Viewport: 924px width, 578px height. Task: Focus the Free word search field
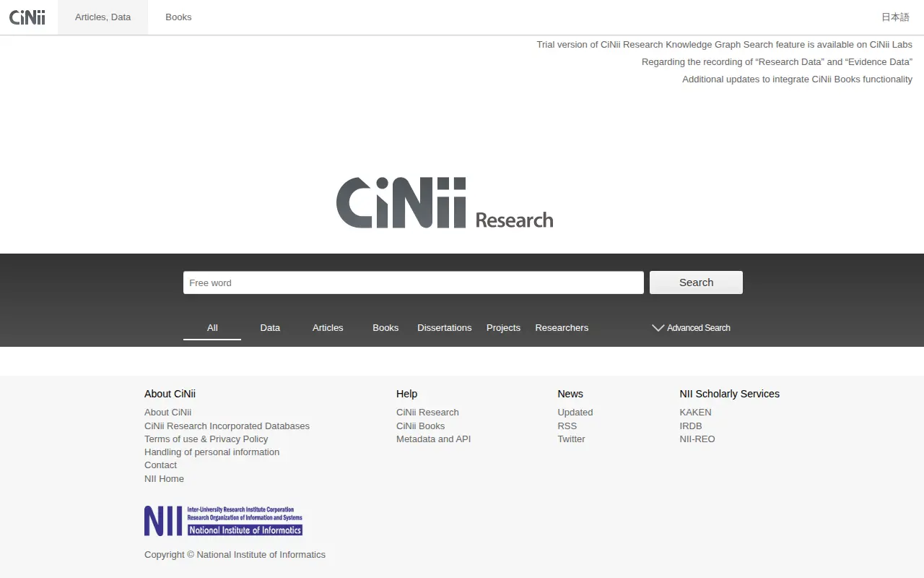click(x=414, y=282)
